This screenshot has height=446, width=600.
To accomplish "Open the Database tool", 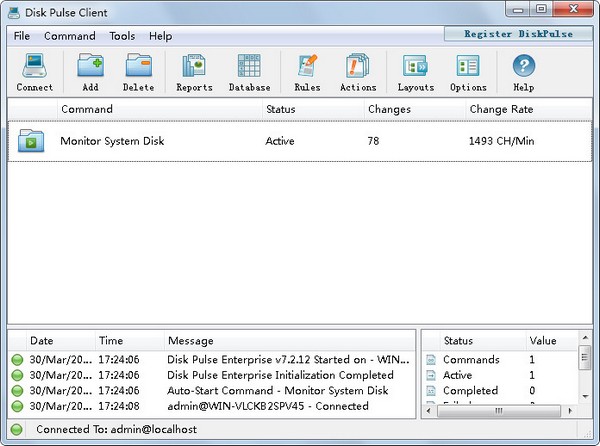I will [249, 72].
